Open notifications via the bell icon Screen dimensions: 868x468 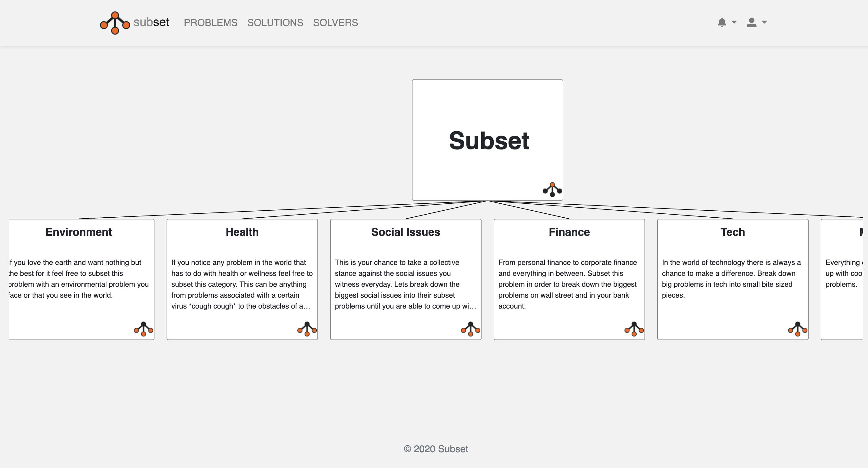coord(722,22)
